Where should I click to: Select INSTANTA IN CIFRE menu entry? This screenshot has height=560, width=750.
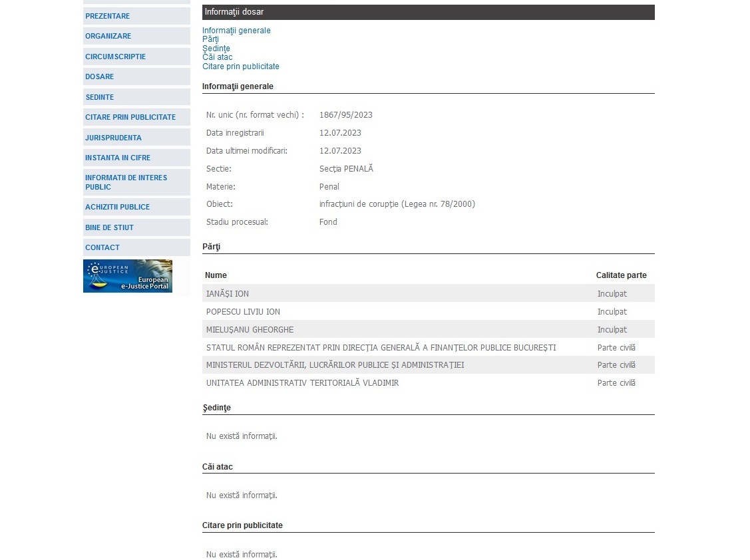coord(118,158)
